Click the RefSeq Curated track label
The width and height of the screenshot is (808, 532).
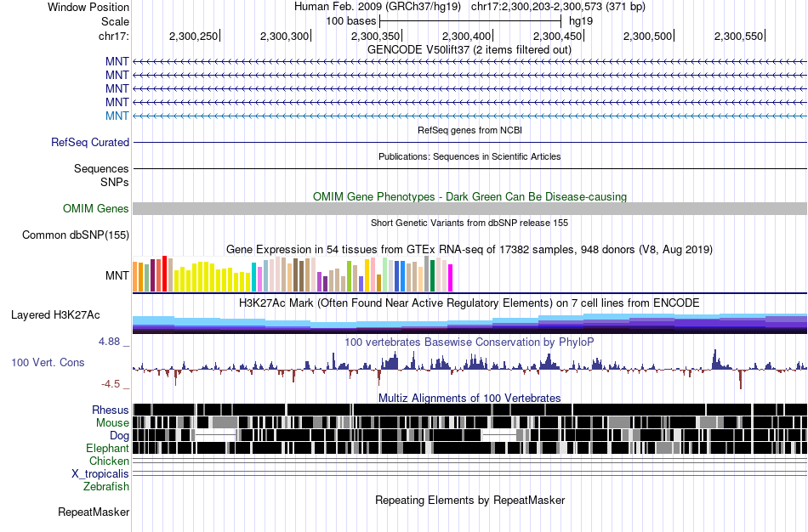coord(90,143)
